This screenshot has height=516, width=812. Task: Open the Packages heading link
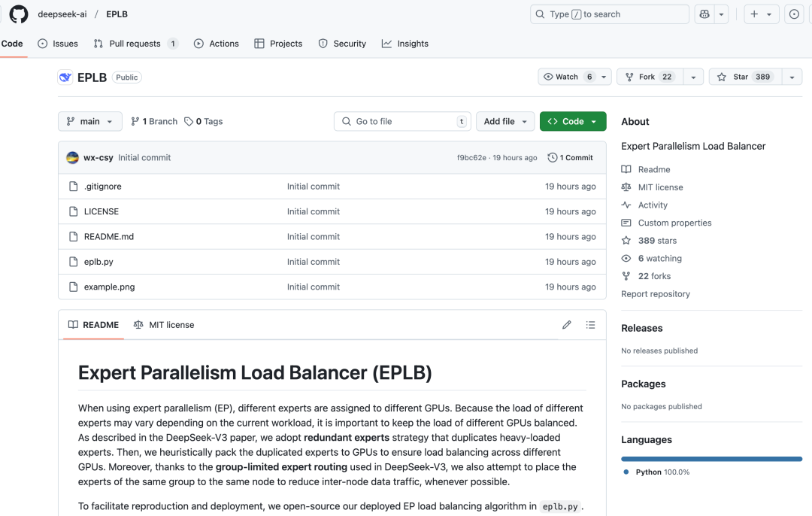[643, 384]
